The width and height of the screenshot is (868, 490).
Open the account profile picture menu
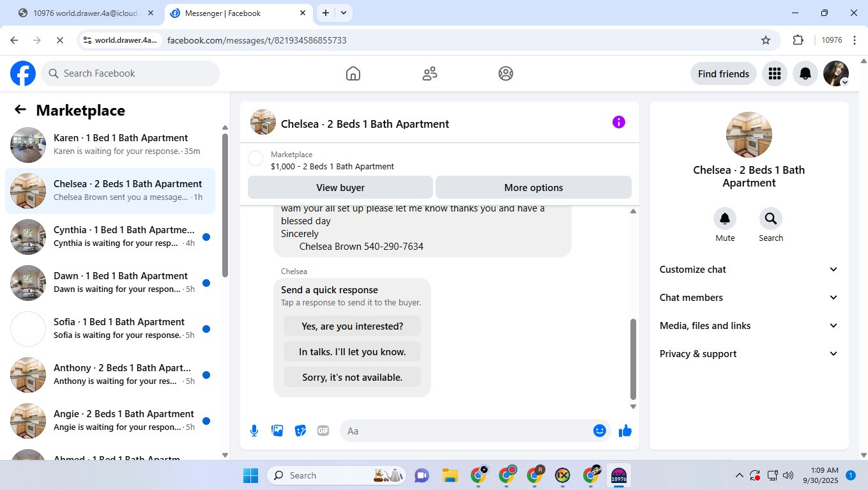click(x=836, y=73)
